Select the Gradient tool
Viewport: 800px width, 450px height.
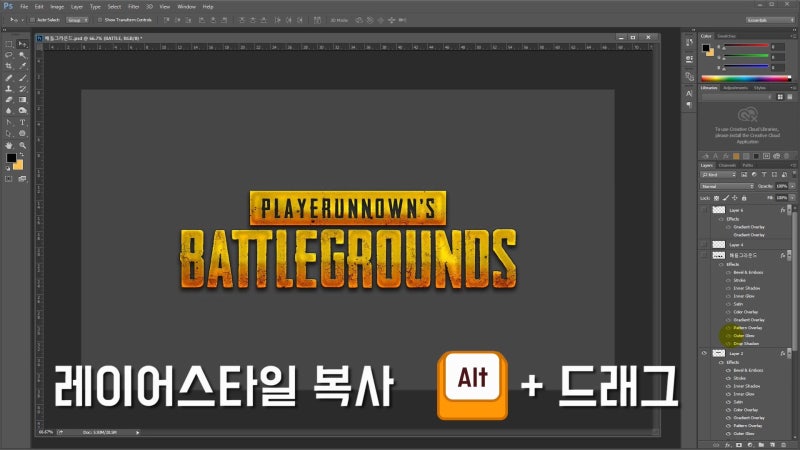[22, 99]
